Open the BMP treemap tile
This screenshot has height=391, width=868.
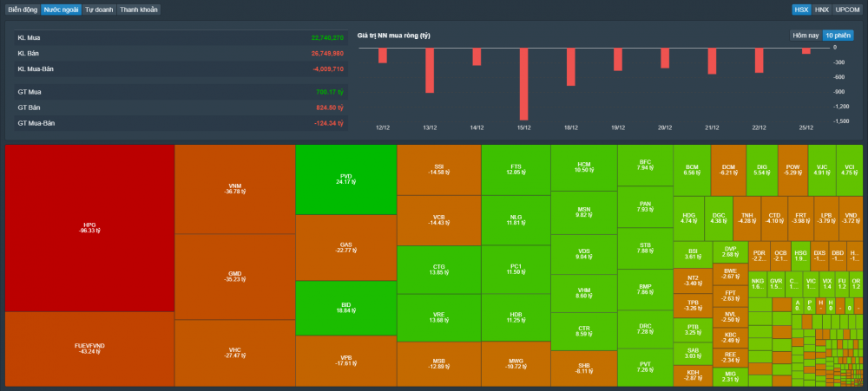645,290
